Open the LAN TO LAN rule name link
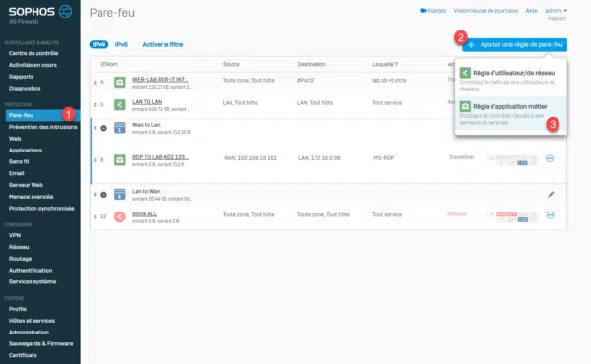591x364 pixels. [x=147, y=102]
